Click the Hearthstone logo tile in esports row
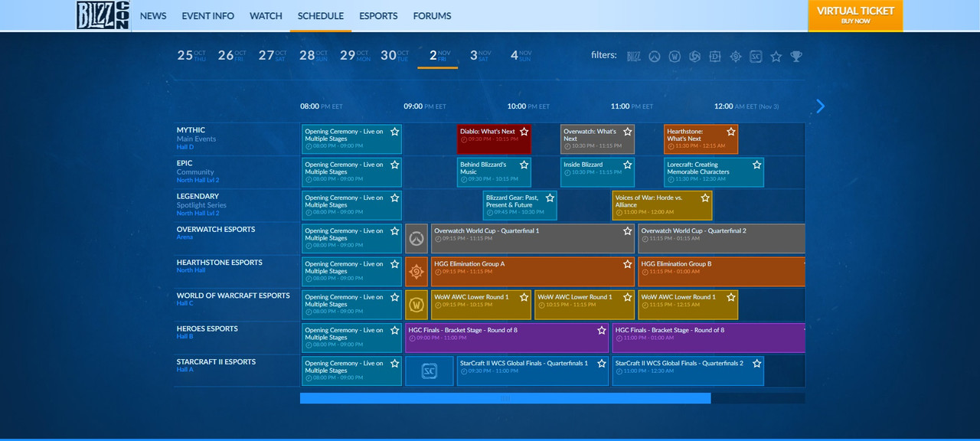This screenshot has height=441, width=980. [416, 271]
